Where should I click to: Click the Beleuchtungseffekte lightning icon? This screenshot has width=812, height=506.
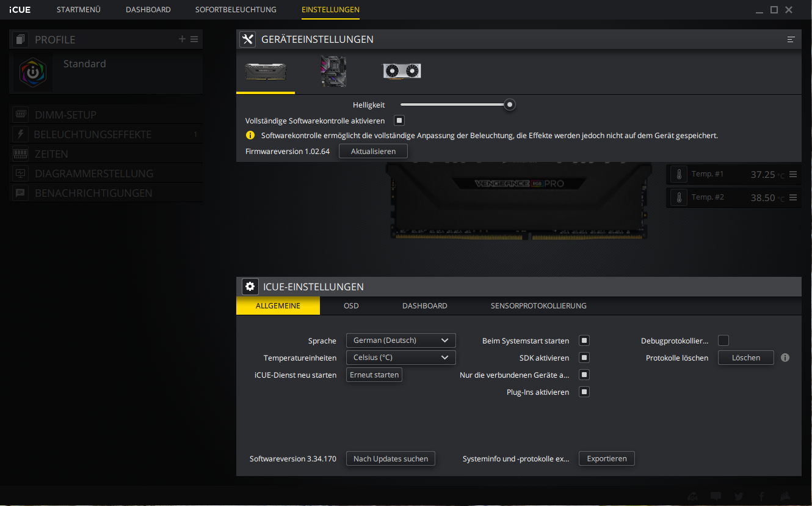(x=20, y=134)
